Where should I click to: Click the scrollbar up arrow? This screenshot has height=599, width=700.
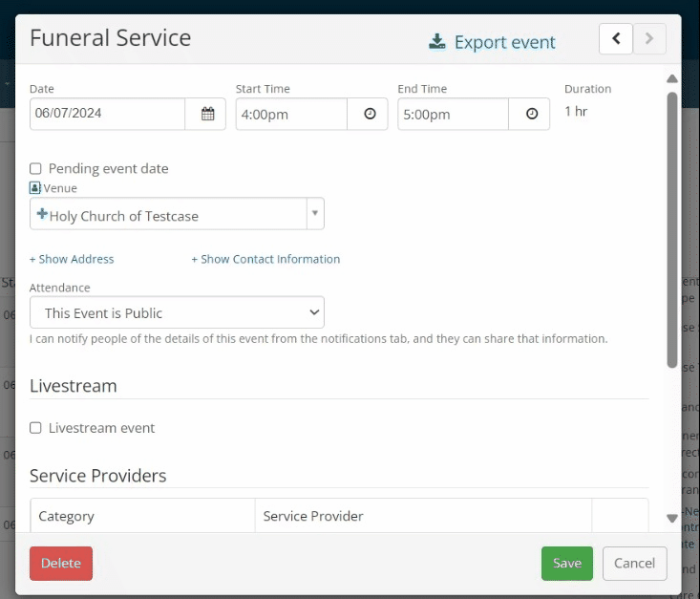tap(672, 79)
